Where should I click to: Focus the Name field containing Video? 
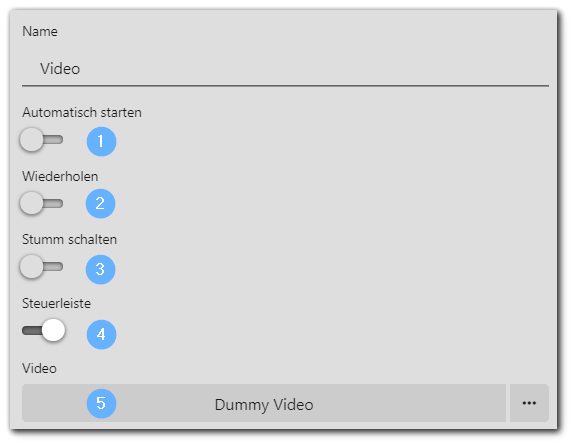pyautogui.click(x=285, y=69)
